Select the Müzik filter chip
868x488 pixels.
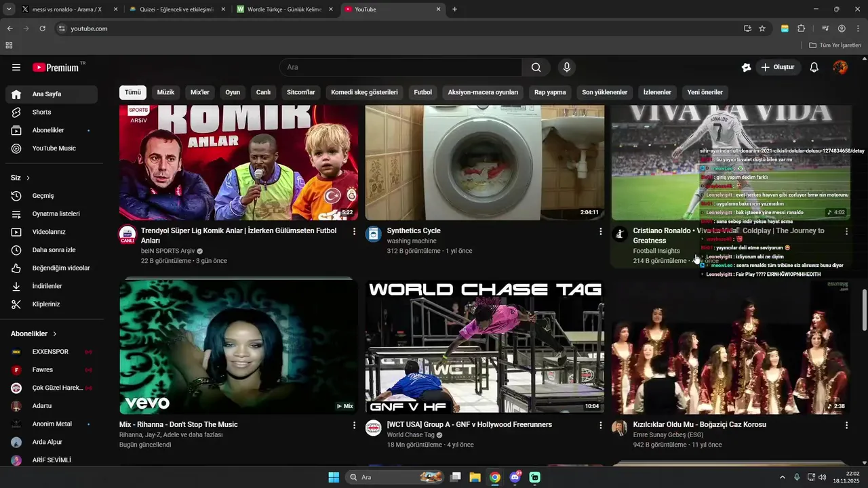[165, 92]
